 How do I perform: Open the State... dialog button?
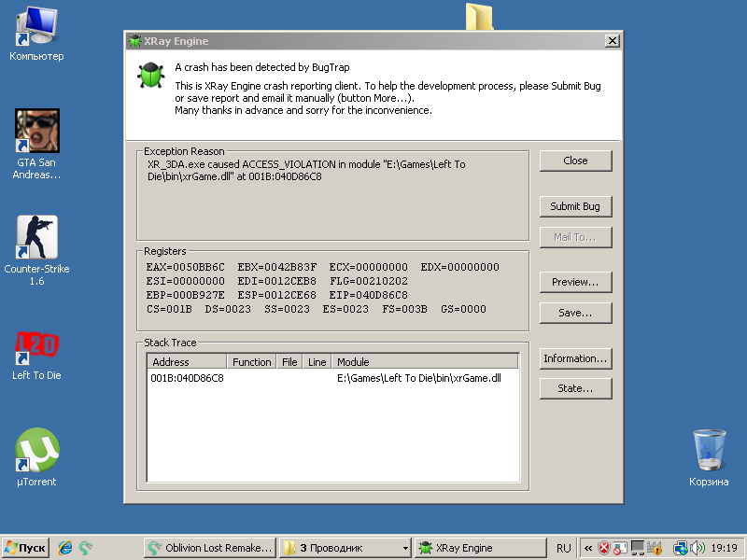coord(575,388)
